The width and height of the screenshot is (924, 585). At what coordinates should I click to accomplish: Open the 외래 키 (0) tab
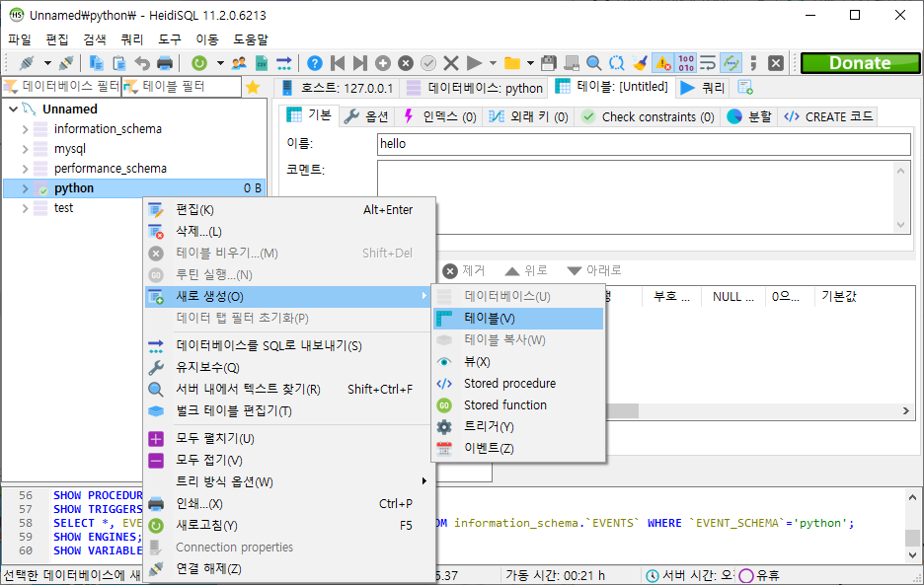528,116
